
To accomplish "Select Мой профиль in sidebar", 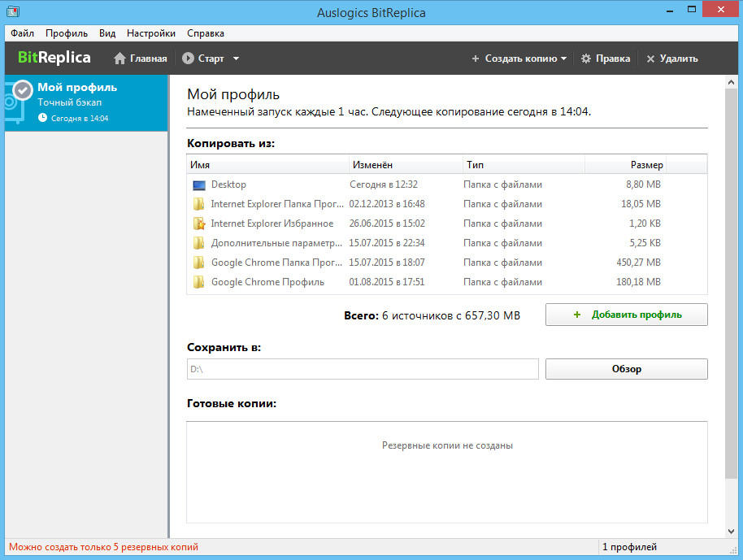I will coord(86,102).
